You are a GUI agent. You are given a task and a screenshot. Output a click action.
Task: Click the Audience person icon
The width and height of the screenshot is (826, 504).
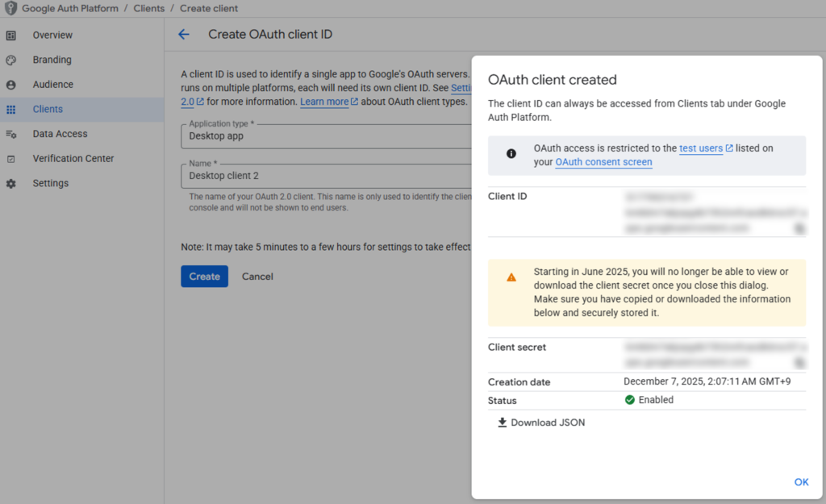(11, 85)
